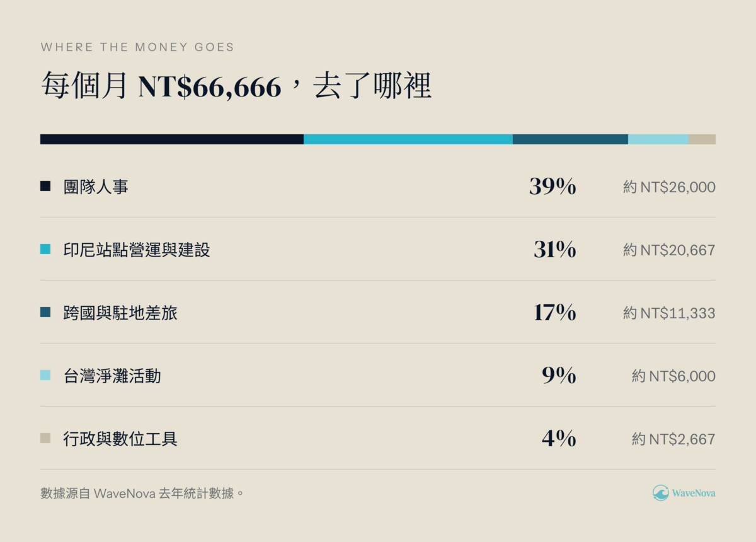Click the 約 NT$11,333 amount

pos(669,313)
